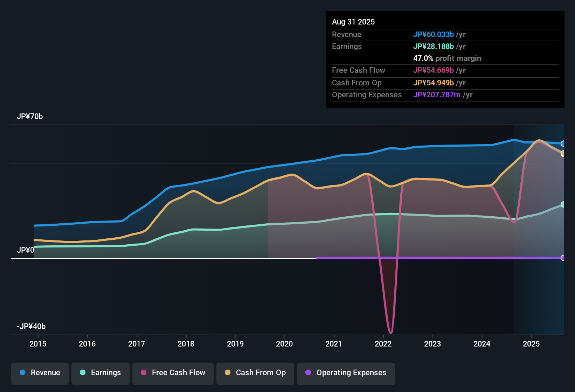Toggle the Revenue legend button
The height and width of the screenshot is (392, 575).
40,373
